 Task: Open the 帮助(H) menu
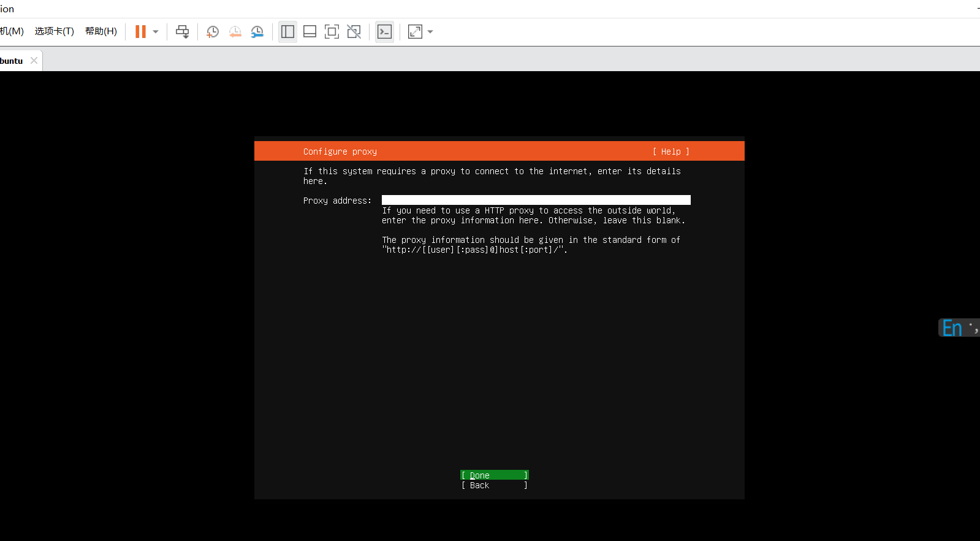(101, 31)
